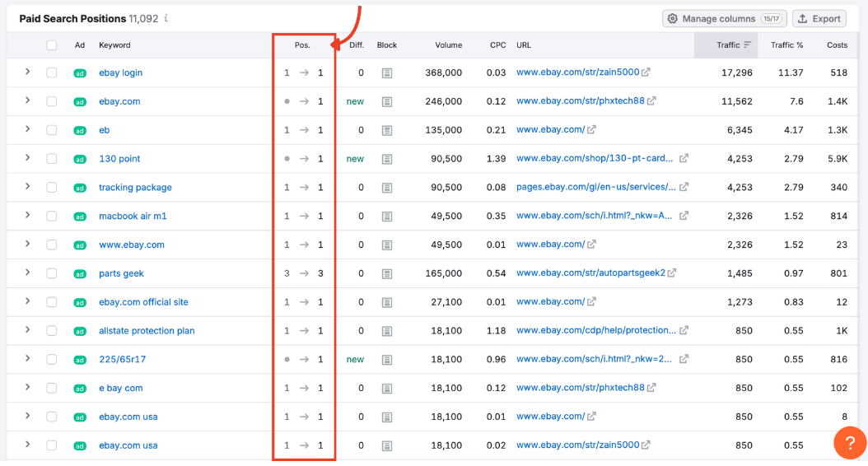The width and height of the screenshot is (868, 466).
Task: Click ad badge in e bay com row
Action: pos(80,389)
